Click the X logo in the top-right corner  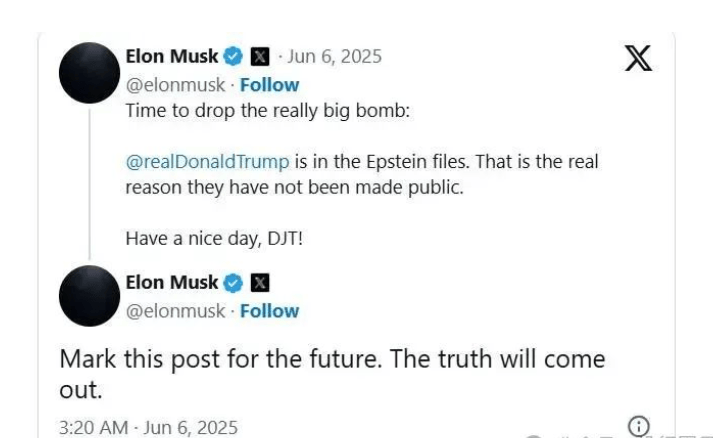pyautogui.click(x=638, y=58)
